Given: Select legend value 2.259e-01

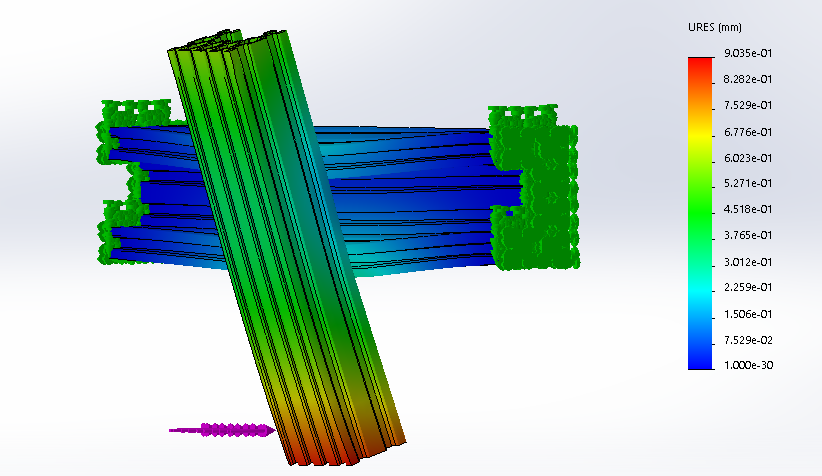Looking at the screenshot, I should tap(748, 287).
